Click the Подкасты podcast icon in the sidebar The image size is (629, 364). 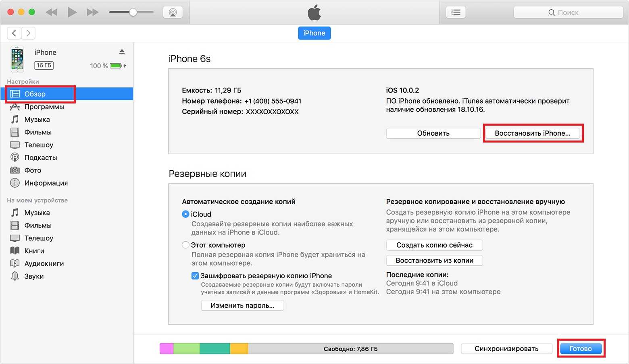point(15,157)
